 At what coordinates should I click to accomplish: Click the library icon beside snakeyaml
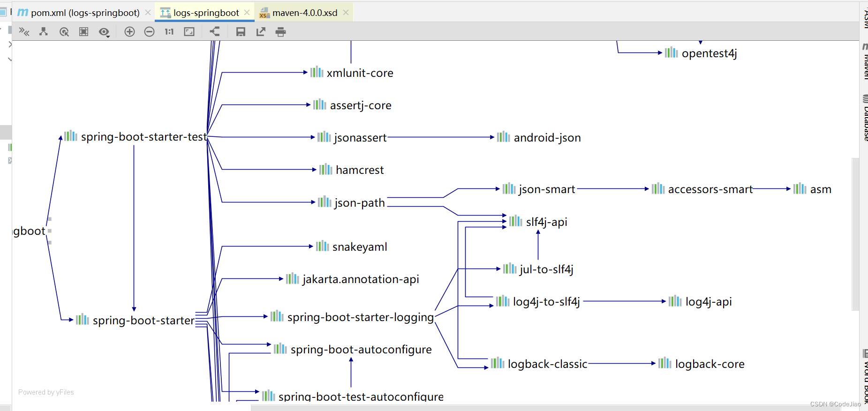[x=323, y=246]
